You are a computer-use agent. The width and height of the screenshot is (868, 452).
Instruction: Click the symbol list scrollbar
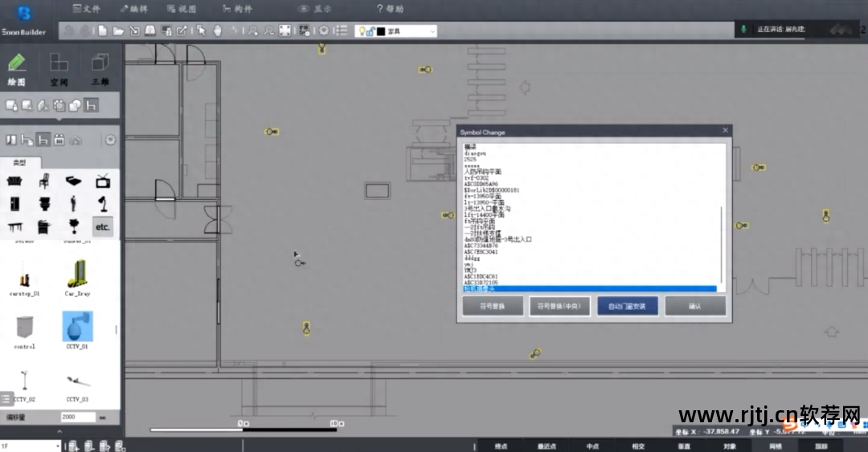coord(721,243)
